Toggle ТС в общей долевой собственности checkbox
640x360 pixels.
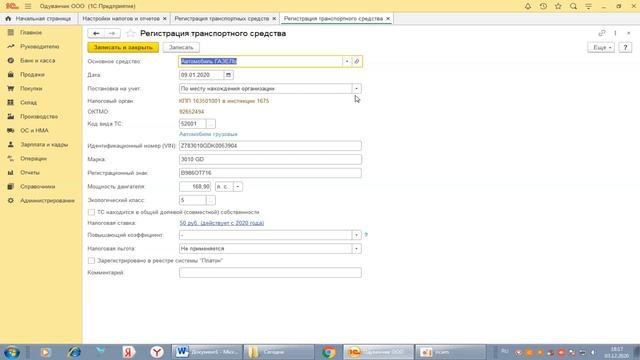pyautogui.click(x=91, y=212)
